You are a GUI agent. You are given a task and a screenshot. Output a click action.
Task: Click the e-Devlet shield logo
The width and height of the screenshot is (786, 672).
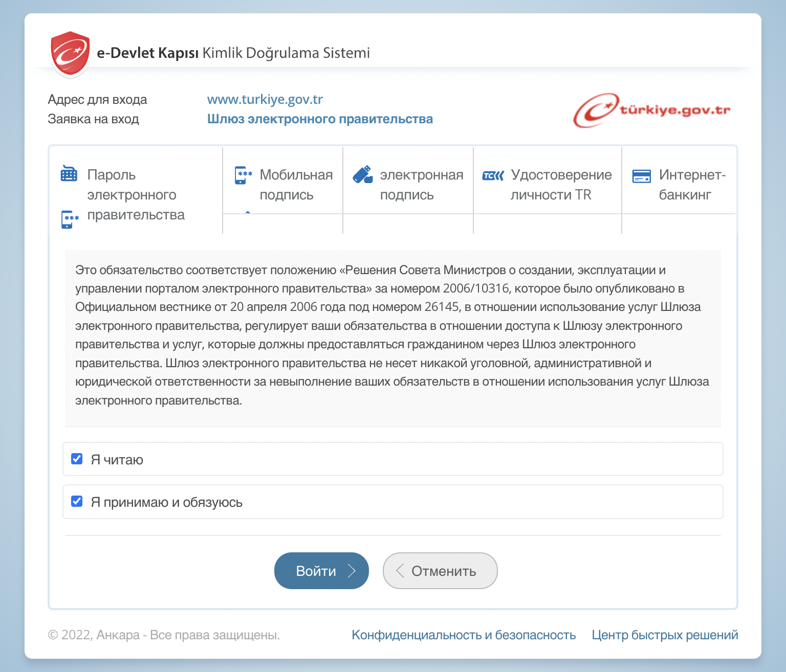(x=70, y=53)
